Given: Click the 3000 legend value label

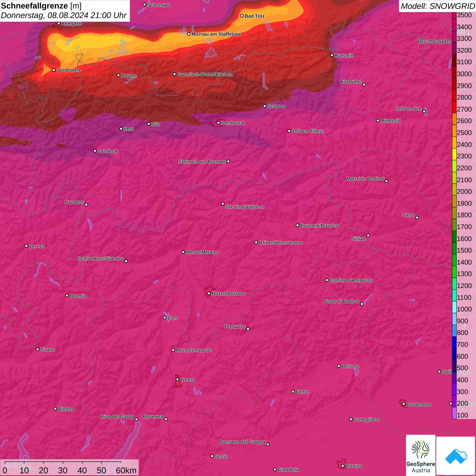Looking at the screenshot, I should coord(464,74).
